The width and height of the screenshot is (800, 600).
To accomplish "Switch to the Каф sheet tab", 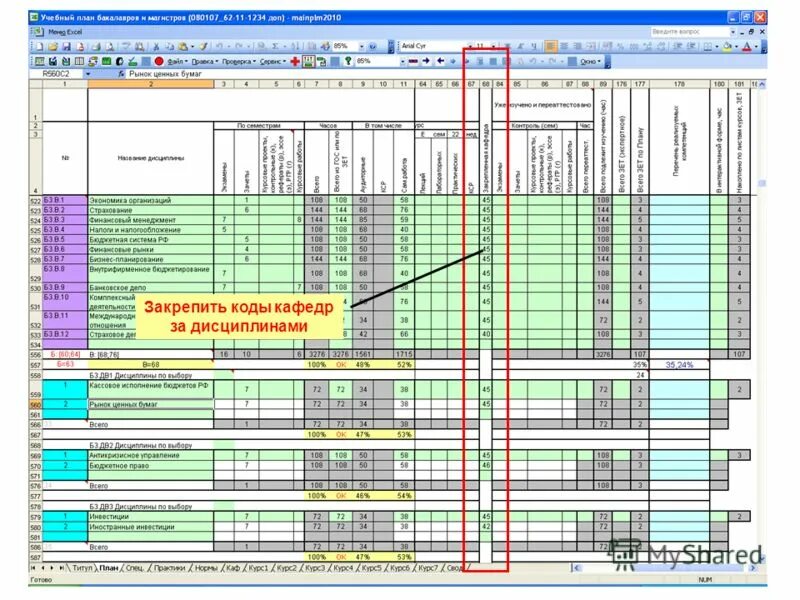I will point(233,567).
